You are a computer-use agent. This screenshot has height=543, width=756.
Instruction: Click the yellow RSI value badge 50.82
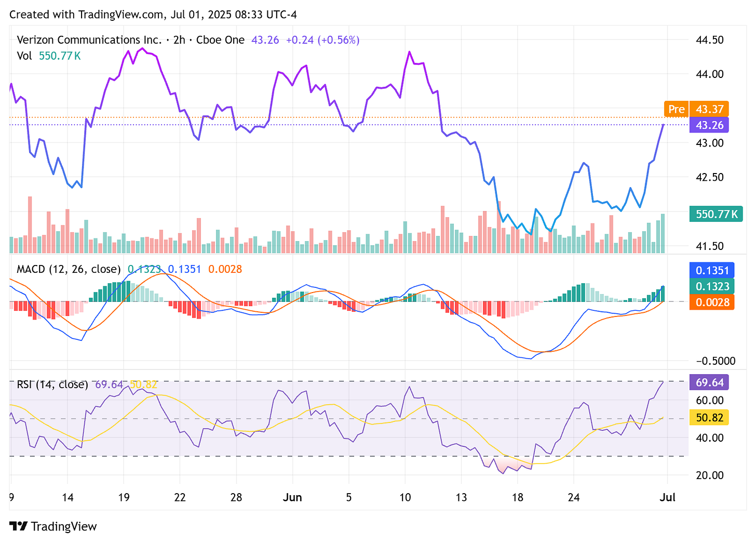[709, 417]
